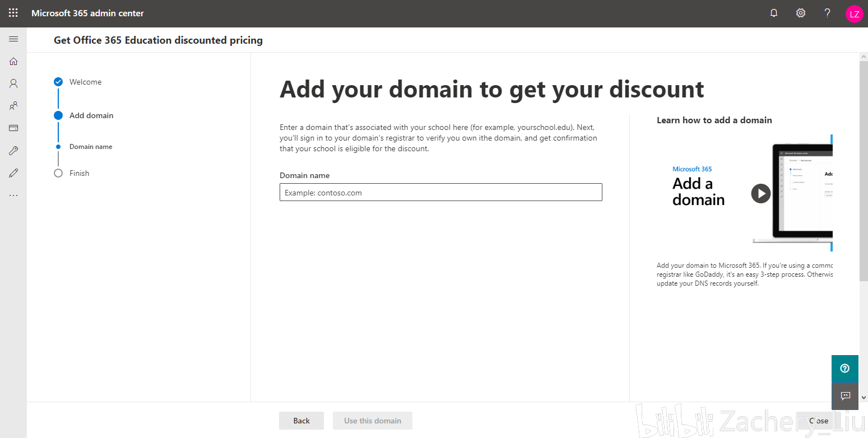Open the app launcher waffle icon
The height and width of the screenshot is (438, 868).
13,13
